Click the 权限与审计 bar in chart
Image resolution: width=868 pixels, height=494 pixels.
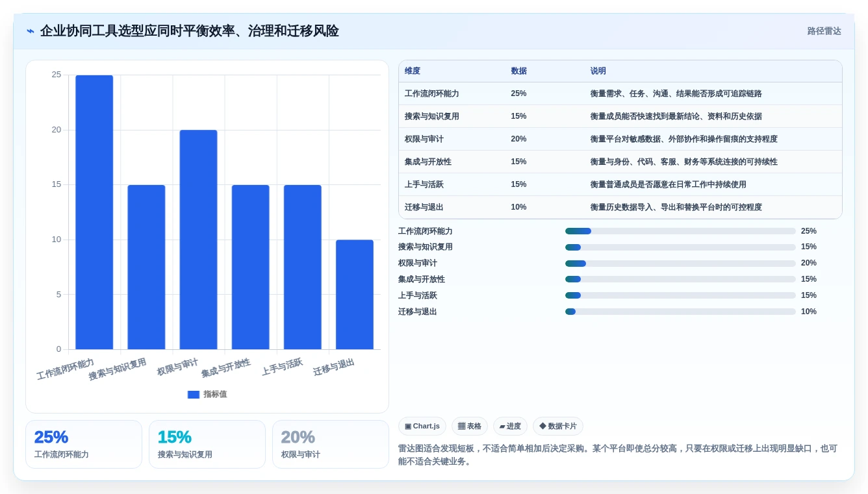[x=198, y=240]
